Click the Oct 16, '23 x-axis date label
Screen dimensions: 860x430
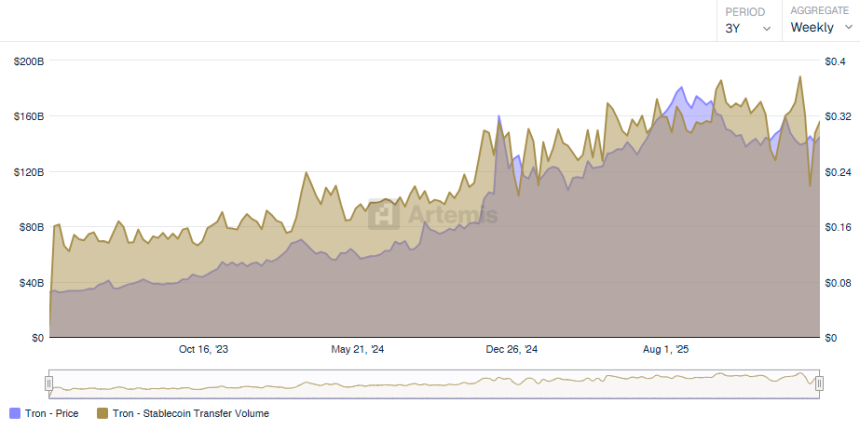click(204, 350)
